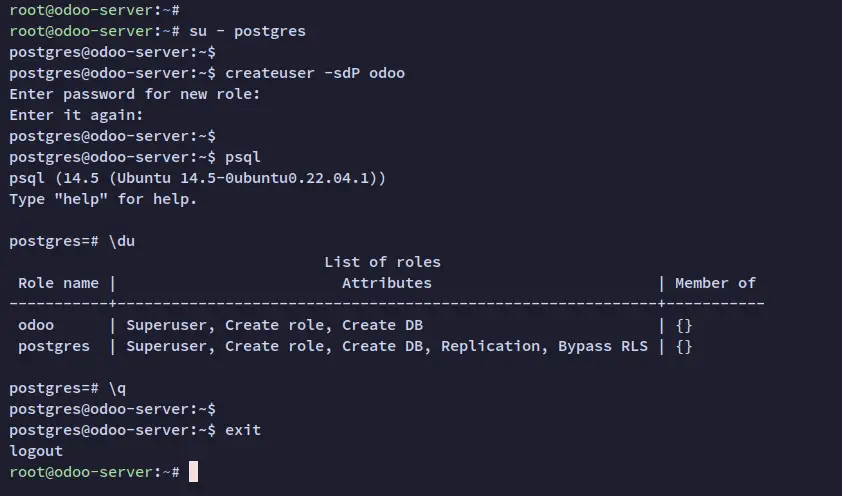Click the 'Enter it again:' prompt line

point(76,115)
